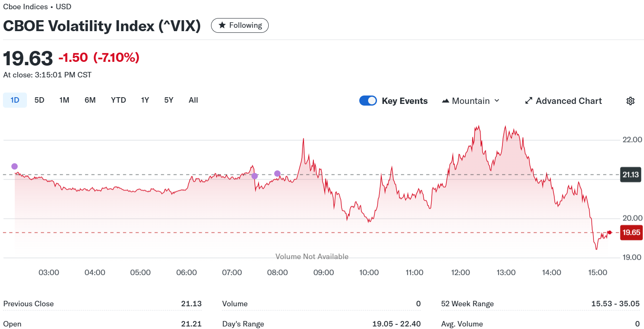Viewport: 644px width, 329px height.
Task: Toggle the Key Events switch
Action: (x=368, y=101)
